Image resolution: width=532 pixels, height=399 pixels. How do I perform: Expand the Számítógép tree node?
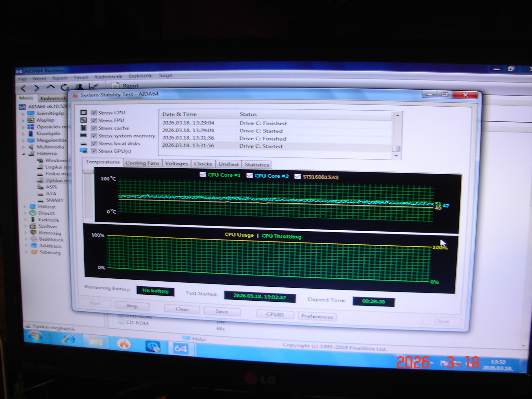click(x=23, y=114)
